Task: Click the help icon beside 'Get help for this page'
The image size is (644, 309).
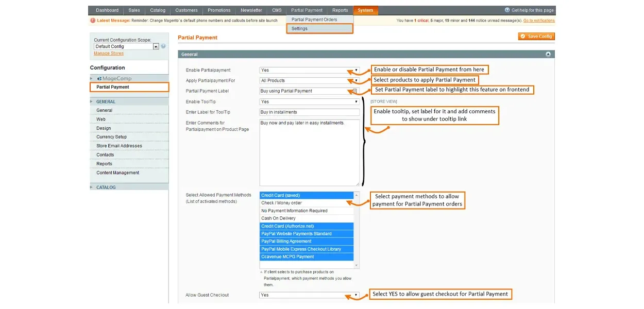Action: (507, 10)
